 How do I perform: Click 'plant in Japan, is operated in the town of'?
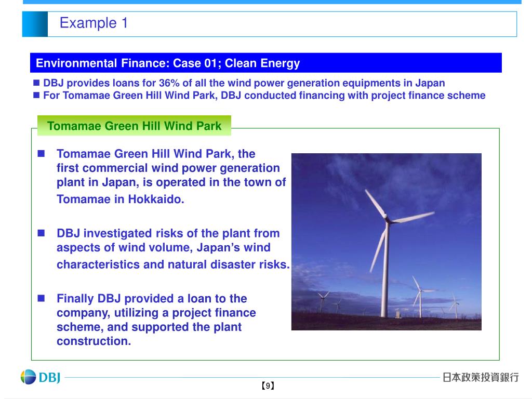[171, 182]
